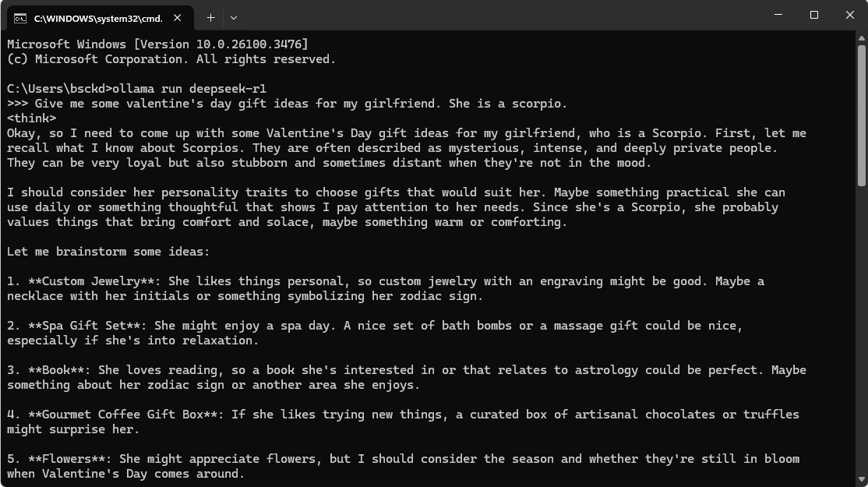Click the Microsoft Windows version line

pos(156,44)
